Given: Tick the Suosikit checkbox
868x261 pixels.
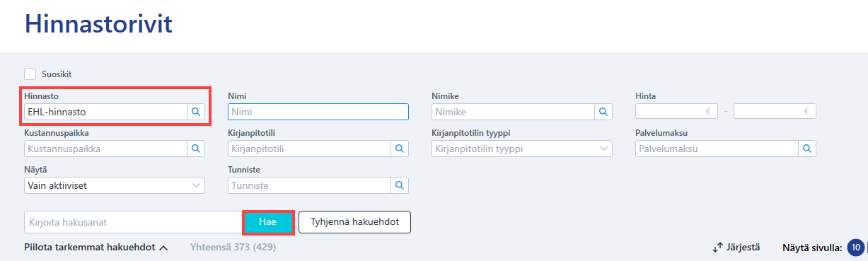Looking at the screenshot, I should pyautogui.click(x=30, y=74).
